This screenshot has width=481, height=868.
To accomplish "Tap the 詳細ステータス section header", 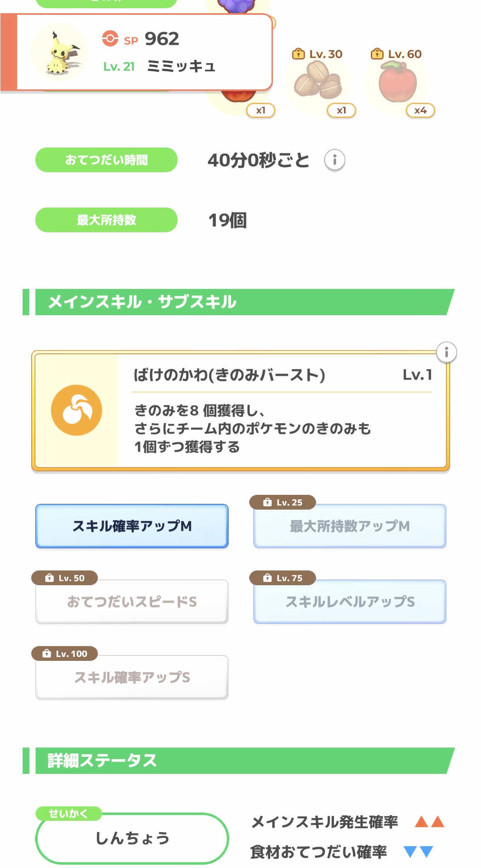I will coord(238,760).
